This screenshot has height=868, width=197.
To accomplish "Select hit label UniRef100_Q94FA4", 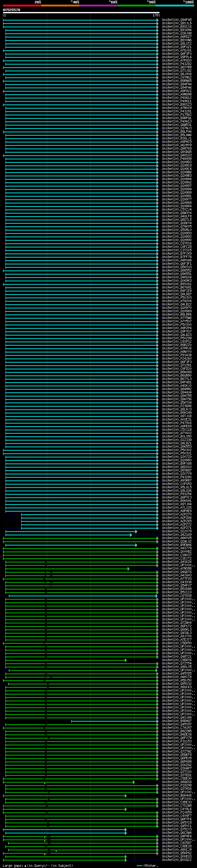I will [177, 84].
